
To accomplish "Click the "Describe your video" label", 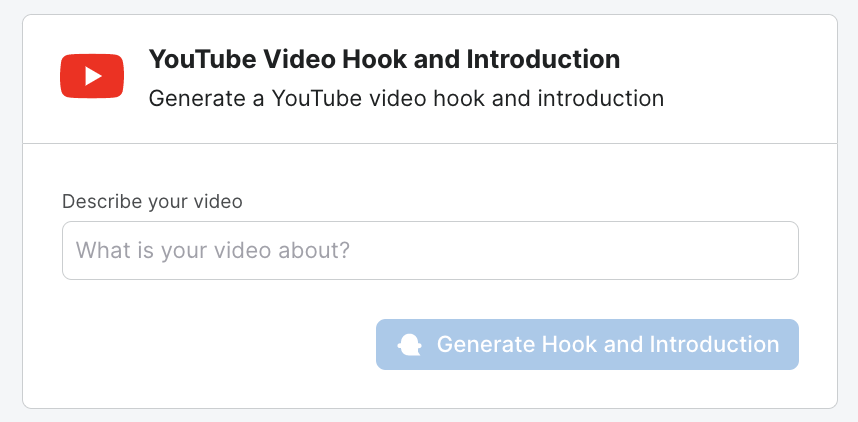I will coord(152,201).
